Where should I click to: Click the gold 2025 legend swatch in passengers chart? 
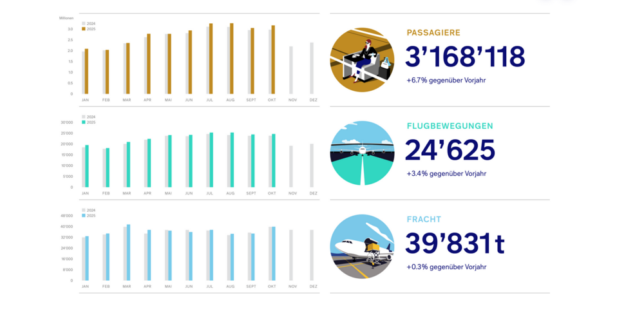point(84,29)
